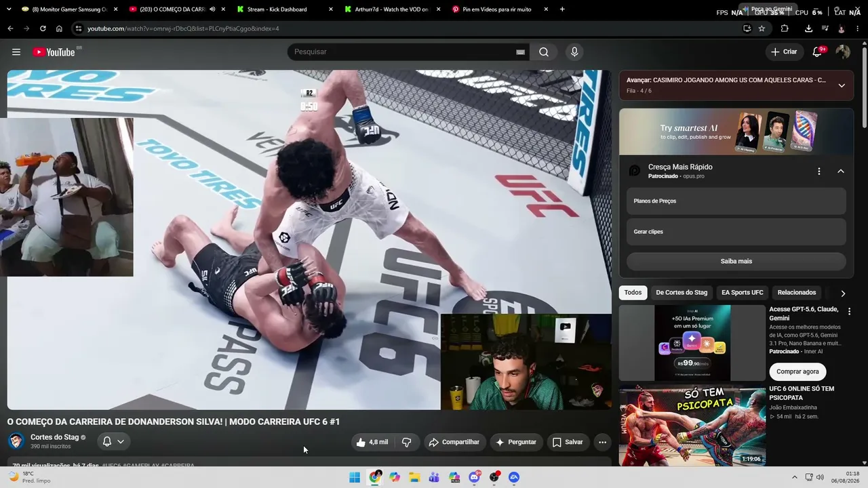Dislike the video
The height and width of the screenshot is (488, 868).
pos(407,442)
